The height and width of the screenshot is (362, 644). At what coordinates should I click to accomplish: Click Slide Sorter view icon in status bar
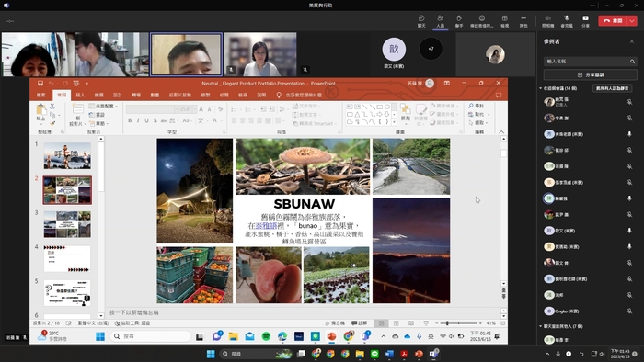397,323
